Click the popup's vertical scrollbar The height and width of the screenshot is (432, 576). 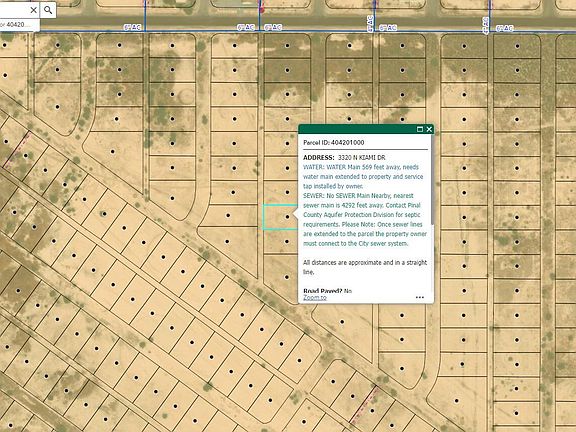click(x=432, y=180)
